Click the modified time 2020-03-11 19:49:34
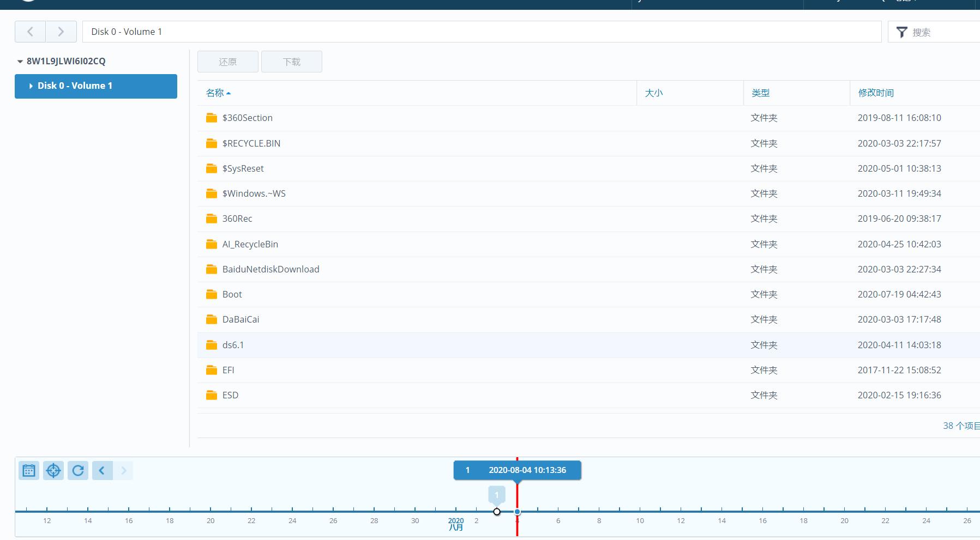Screen dimensions: 980x540 (x=899, y=193)
